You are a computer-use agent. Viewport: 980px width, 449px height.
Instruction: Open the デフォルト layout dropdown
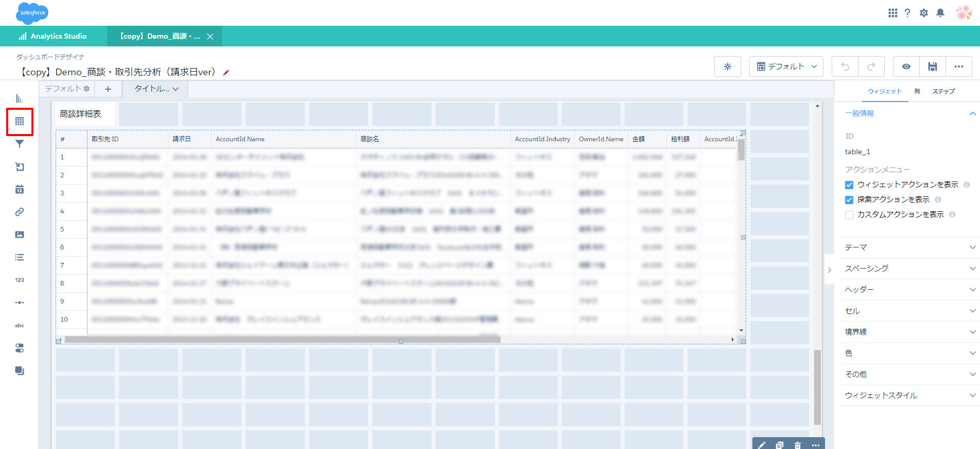coord(786,66)
